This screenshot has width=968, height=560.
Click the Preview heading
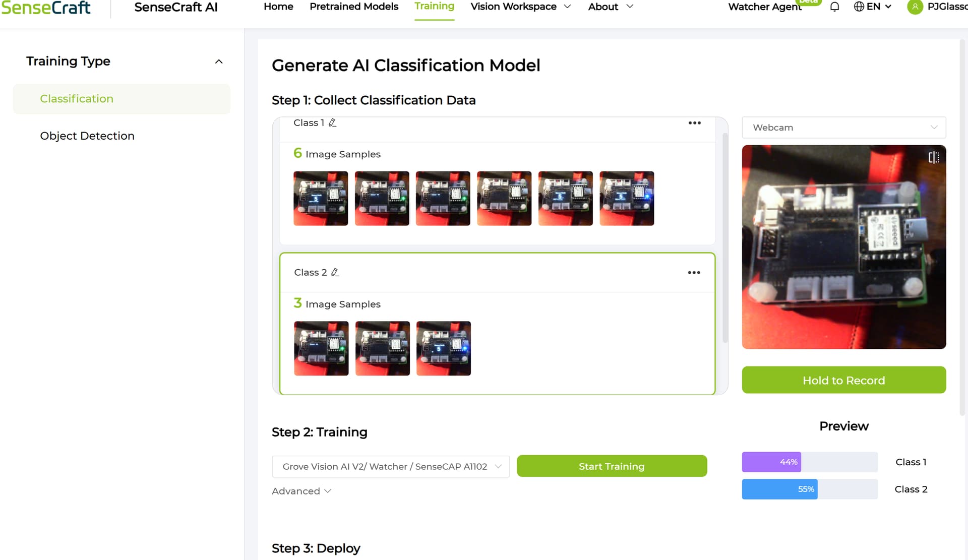point(843,426)
